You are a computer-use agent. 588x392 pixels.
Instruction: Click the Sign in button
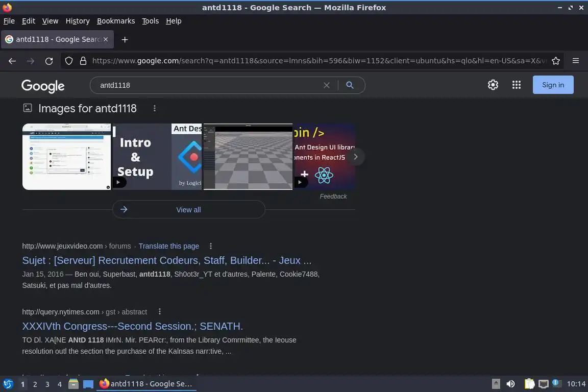point(553,85)
